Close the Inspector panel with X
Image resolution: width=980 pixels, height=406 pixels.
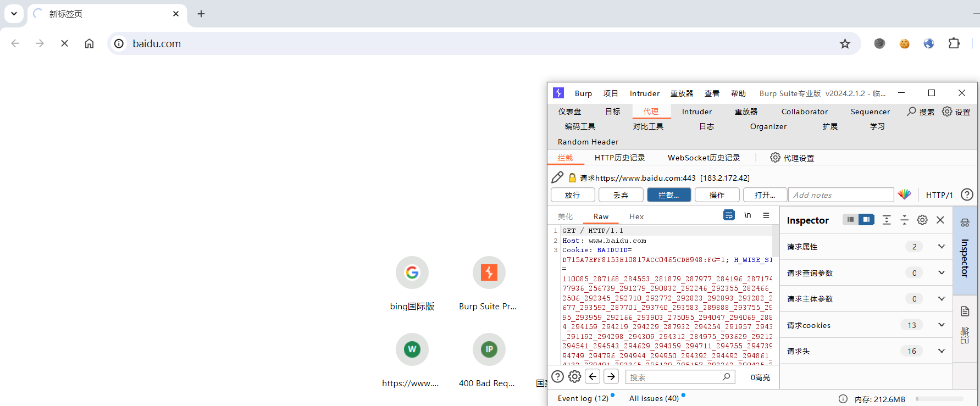coord(940,220)
